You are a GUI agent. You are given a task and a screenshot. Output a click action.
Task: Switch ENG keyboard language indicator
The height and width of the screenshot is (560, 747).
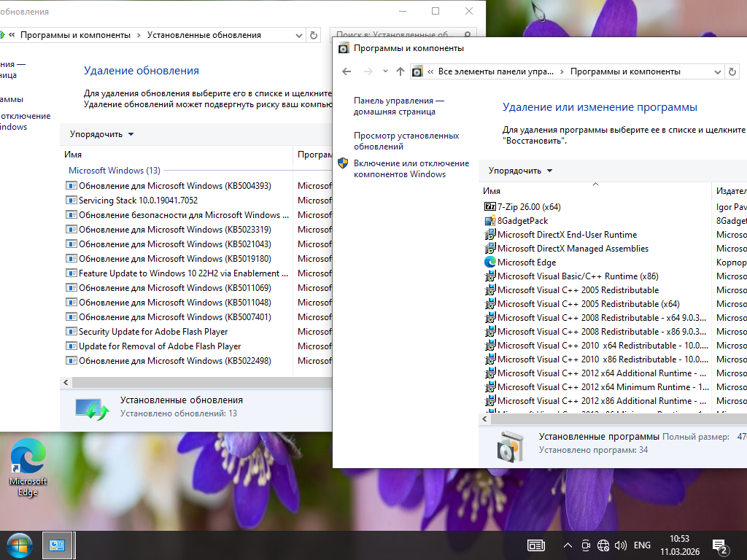tap(642, 545)
